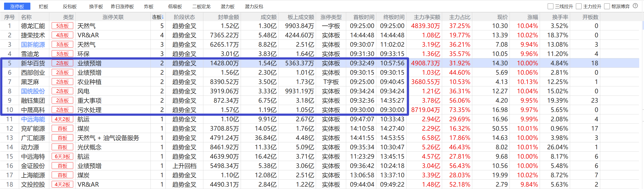The image size is (644, 189).
Task: Go to the 换手板 tab
Action: click(x=96, y=6)
